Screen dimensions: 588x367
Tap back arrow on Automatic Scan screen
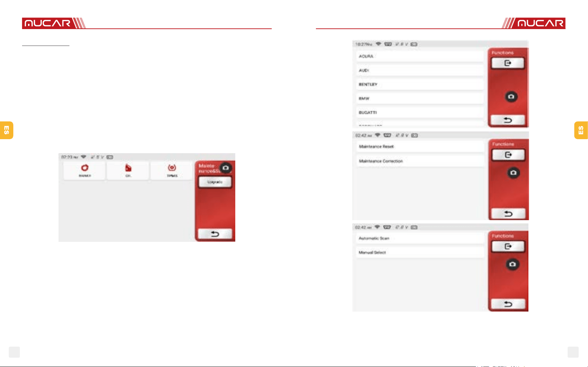click(x=508, y=304)
